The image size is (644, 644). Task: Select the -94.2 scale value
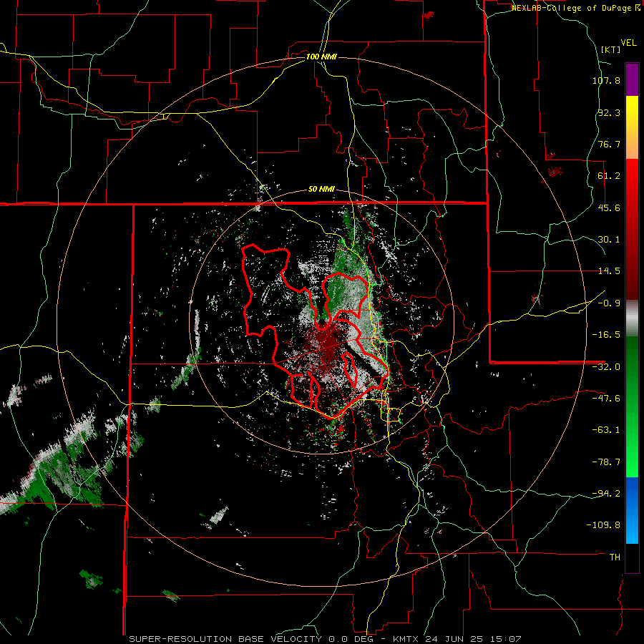[x=606, y=494]
